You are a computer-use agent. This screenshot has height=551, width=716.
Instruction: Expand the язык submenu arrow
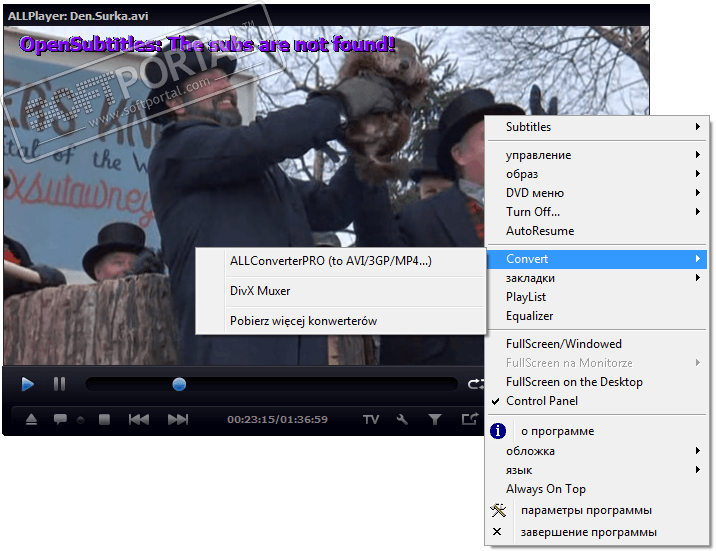tap(697, 469)
